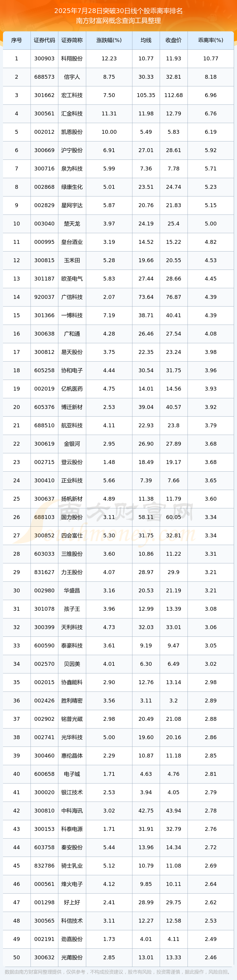This screenshot has height=980, width=237.
Task: Click the 证券代码 column header
Action: click(x=44, y=40)
